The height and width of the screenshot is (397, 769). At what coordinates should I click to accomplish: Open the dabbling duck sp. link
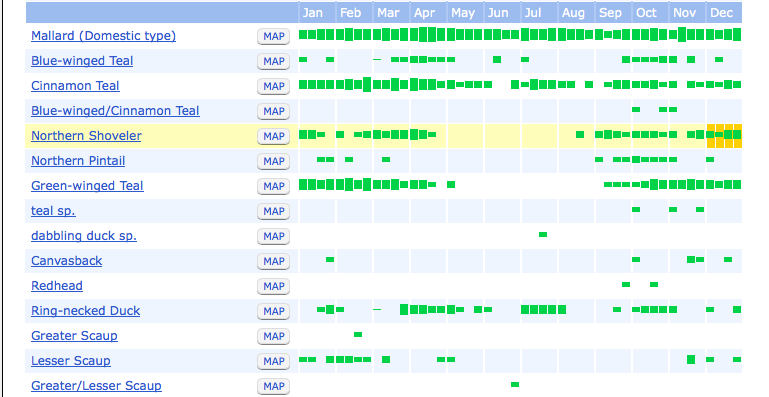[x=84, y=236]
